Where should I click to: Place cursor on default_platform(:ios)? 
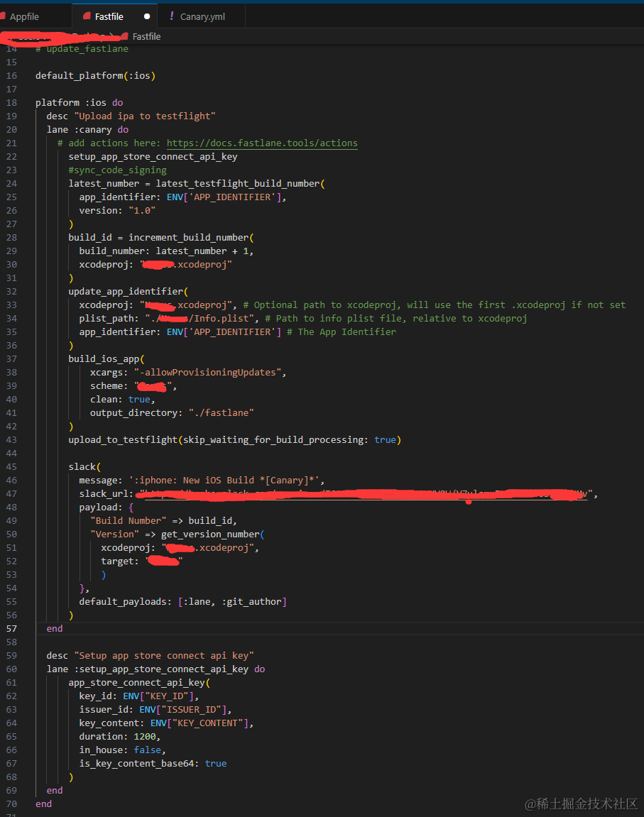(x=95, y=75)
